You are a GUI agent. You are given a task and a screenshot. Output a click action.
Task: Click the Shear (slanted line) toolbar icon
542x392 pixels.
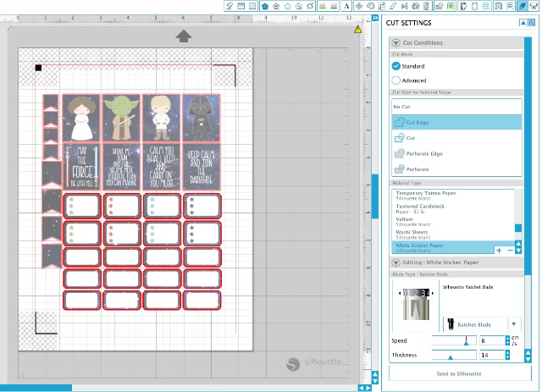pyautogui.click(x=393, y=6)
